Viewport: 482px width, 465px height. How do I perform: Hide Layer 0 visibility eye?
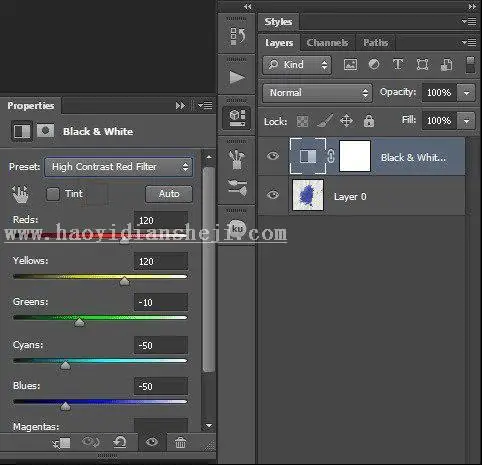point(273,195)
